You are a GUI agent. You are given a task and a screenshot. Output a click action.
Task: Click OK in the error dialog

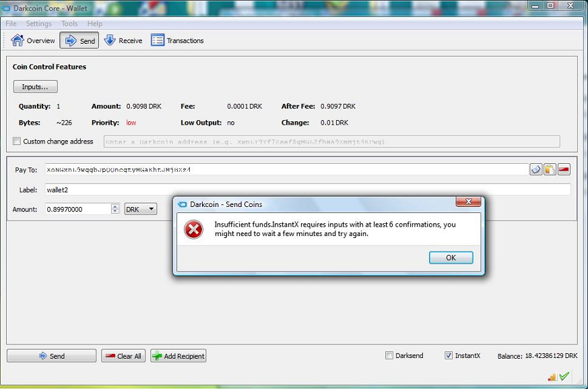point(451,258)
